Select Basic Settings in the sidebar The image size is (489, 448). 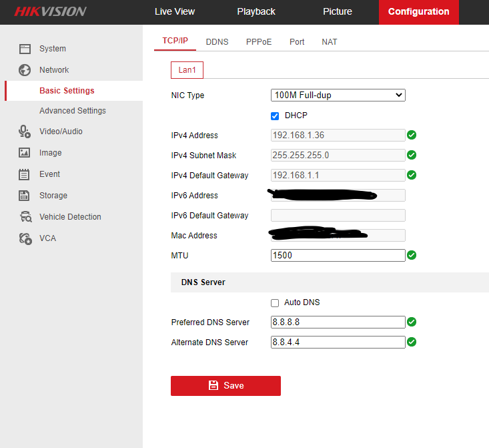pos(67,91)
